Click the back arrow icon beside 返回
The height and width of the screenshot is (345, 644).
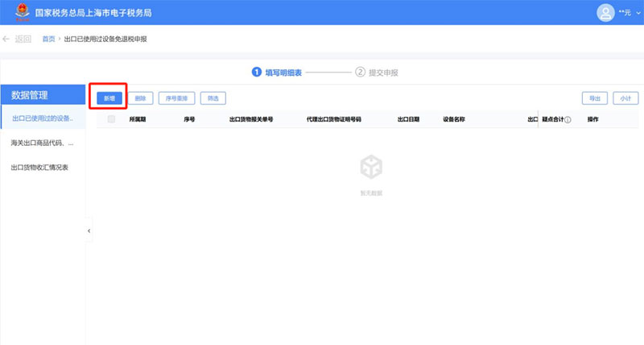point(7,39)
